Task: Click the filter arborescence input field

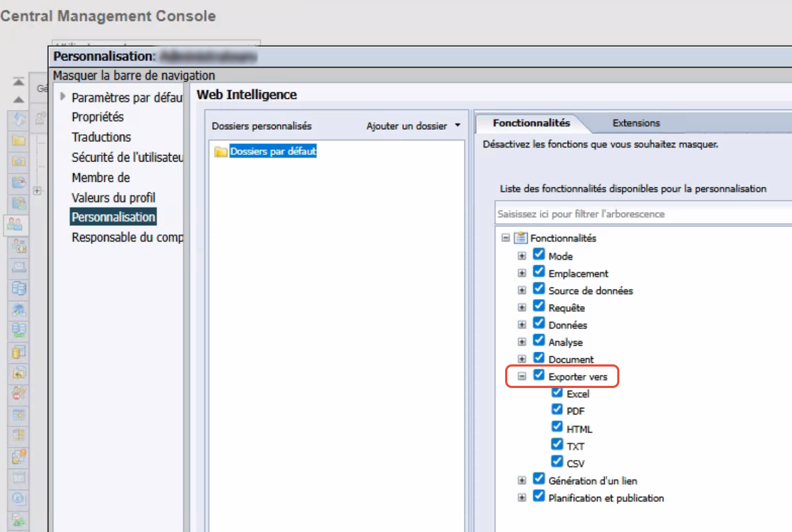Action: (x=643, y=214)
